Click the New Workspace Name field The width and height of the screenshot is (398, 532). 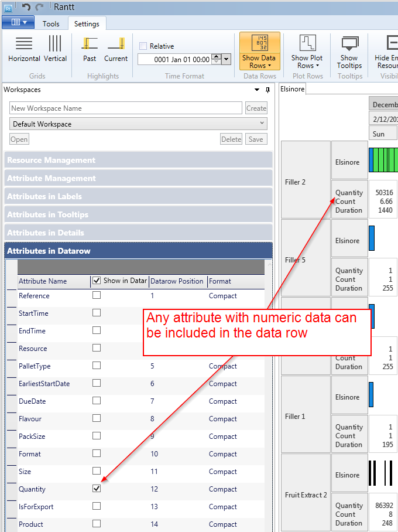click(x=125, y=108)
